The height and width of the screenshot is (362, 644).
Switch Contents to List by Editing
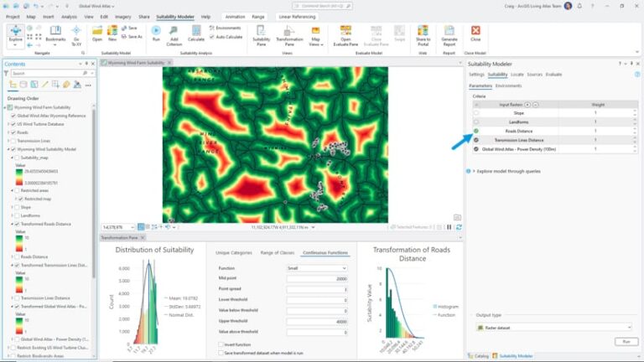(x=44, y=85)
